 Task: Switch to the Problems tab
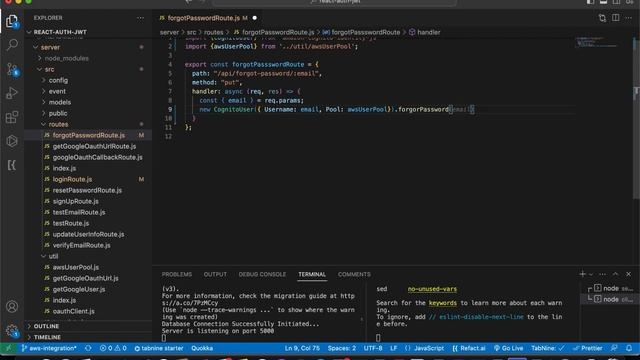[177, 274]
